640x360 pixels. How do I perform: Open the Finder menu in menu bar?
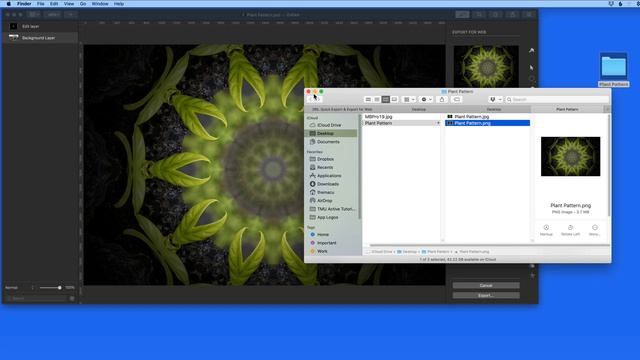coord(24,4)
